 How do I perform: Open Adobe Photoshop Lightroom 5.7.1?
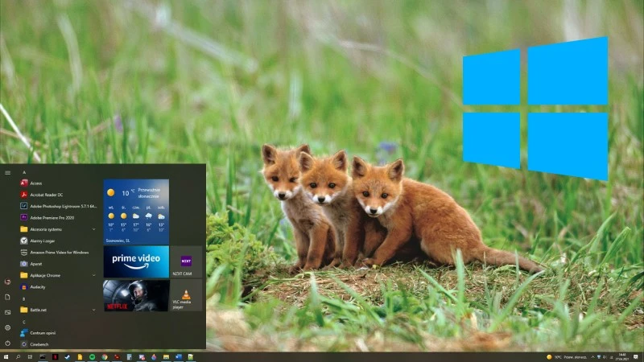click(57, 207)
